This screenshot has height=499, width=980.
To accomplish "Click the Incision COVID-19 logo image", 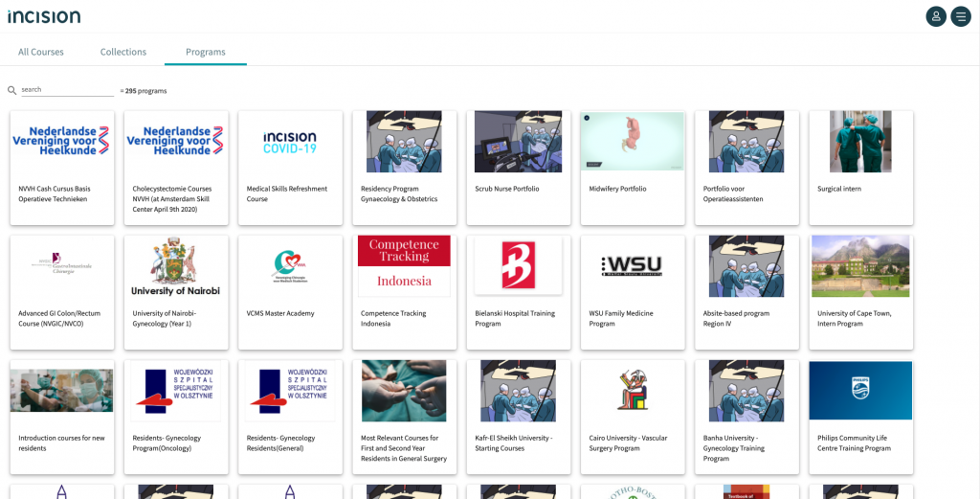I will (x=290, y=143).
